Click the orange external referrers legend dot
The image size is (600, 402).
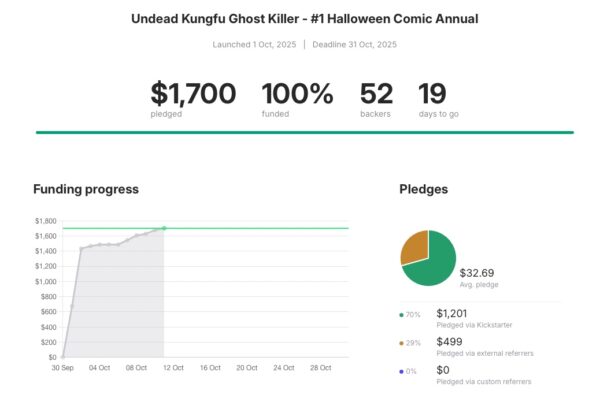(x=402, y=343)
